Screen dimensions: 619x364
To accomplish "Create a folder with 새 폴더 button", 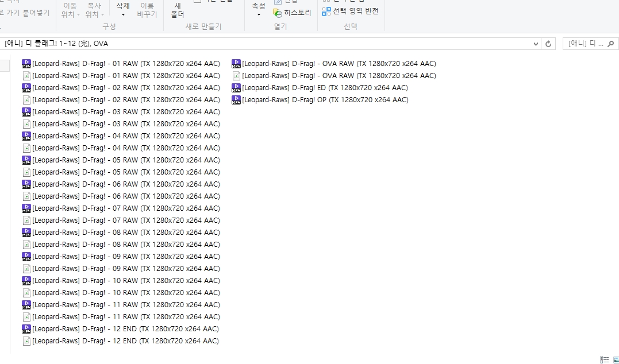I will tap(178, 10).
